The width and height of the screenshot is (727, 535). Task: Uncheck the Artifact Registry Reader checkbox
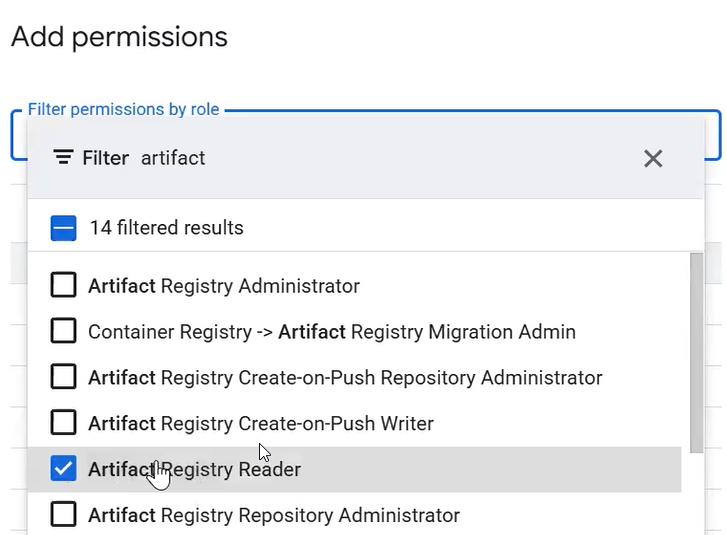63,469
